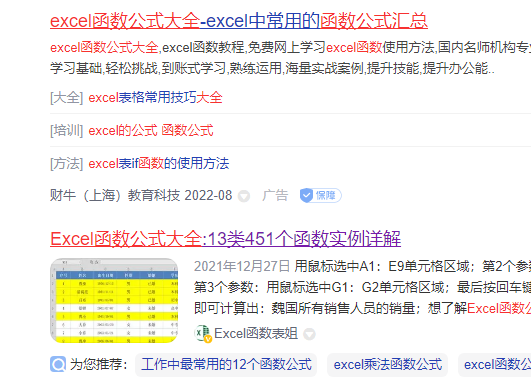Click the 广告 label
531x386 pixels.
[x=275, y=195]
